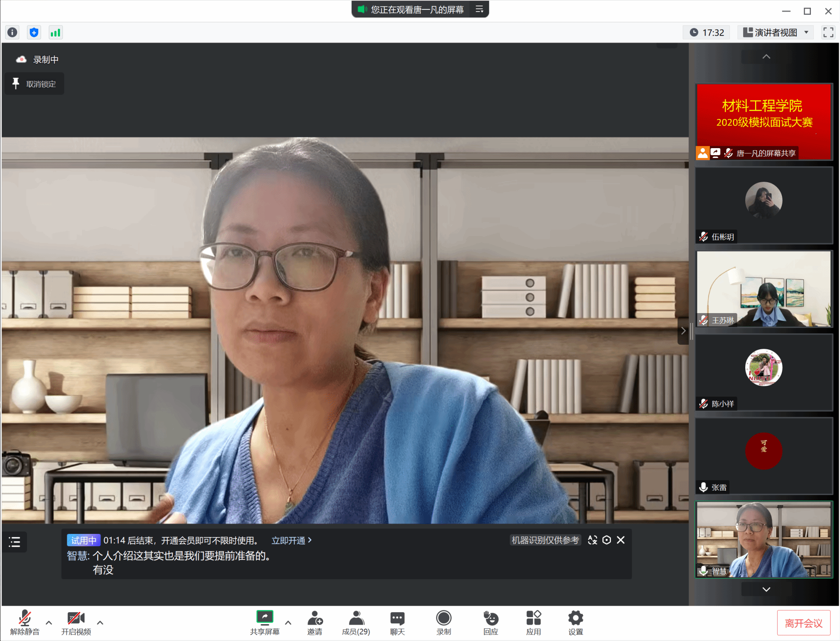Open the screen share options menu icon

479,9
